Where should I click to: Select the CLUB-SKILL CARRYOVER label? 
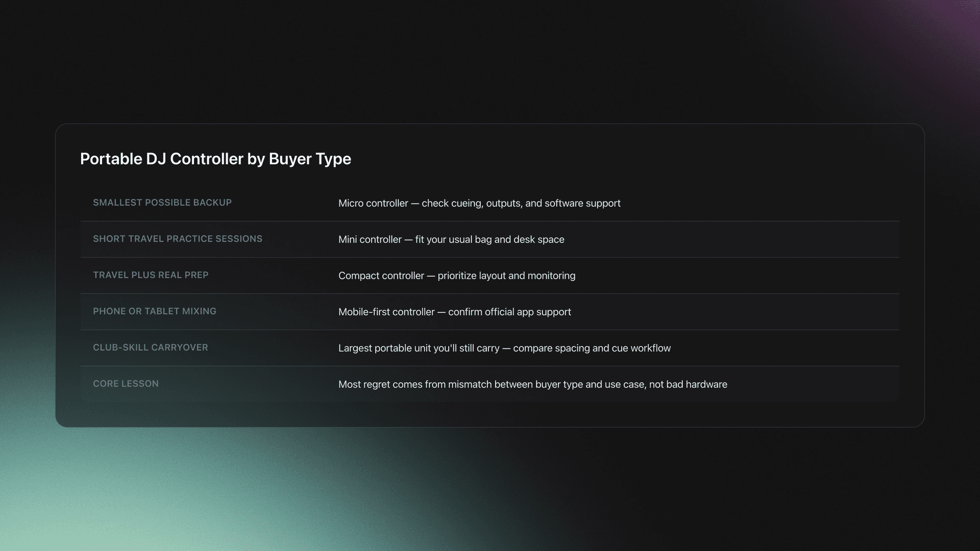[151, 347]
